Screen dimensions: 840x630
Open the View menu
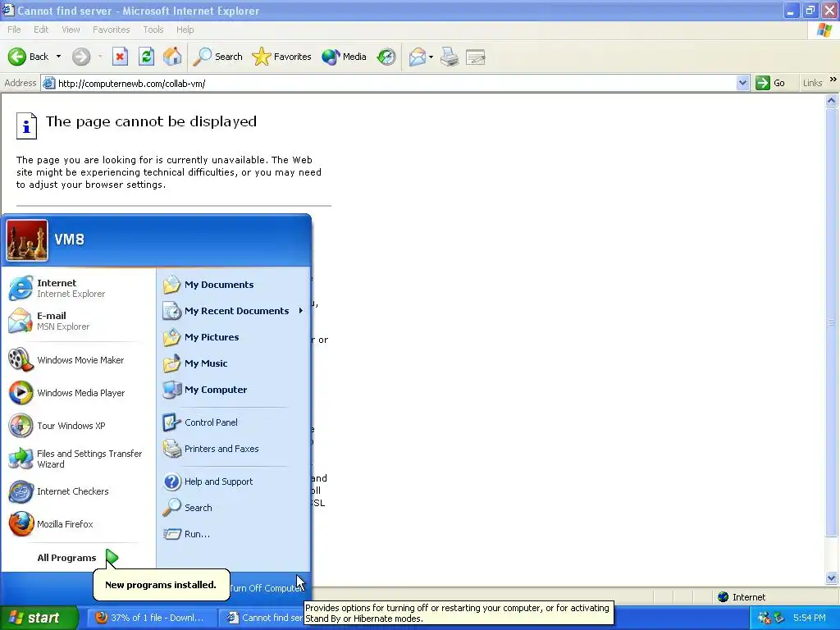point(71,30)
